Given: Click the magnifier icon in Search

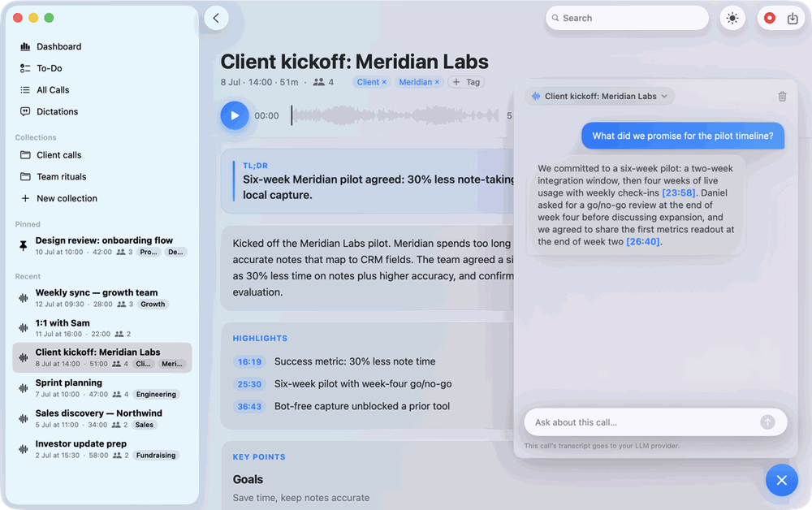Looking at the screenshot, I should [x=555, y=18].
